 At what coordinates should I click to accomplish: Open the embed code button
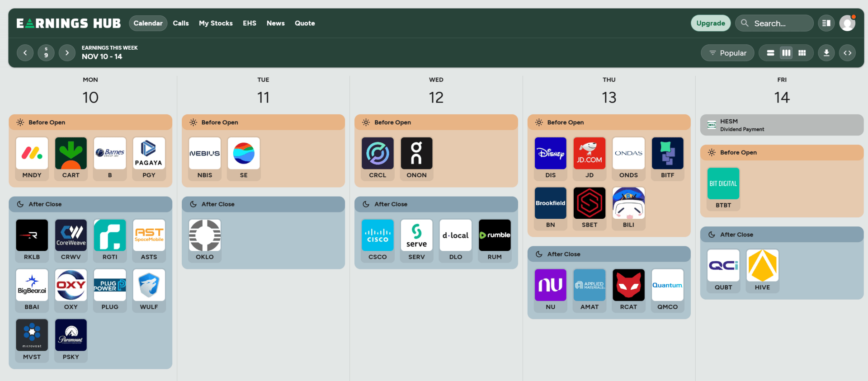(x=848, y=53)
